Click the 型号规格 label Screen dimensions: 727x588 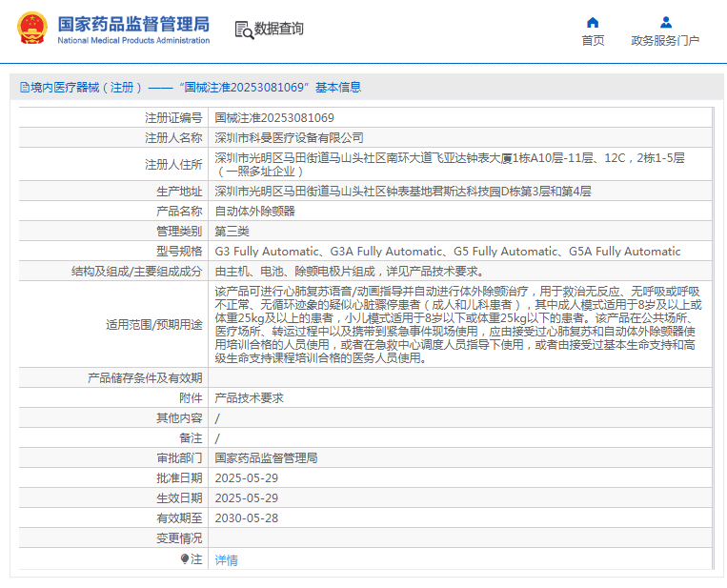[x=179, y=252]
